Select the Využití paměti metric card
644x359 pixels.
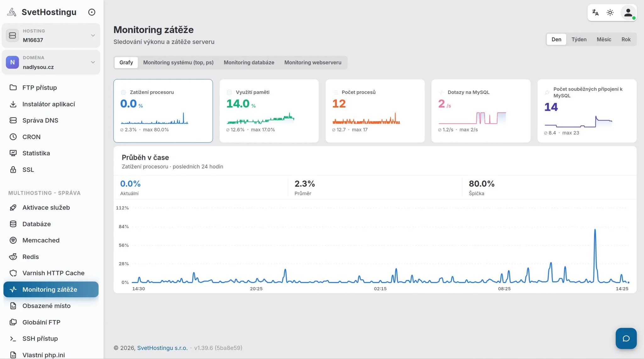(x=269, y=111)
